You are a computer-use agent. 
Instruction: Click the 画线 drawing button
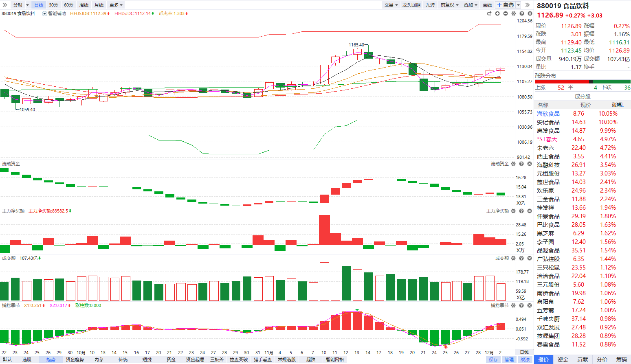[x=487, y=5]
